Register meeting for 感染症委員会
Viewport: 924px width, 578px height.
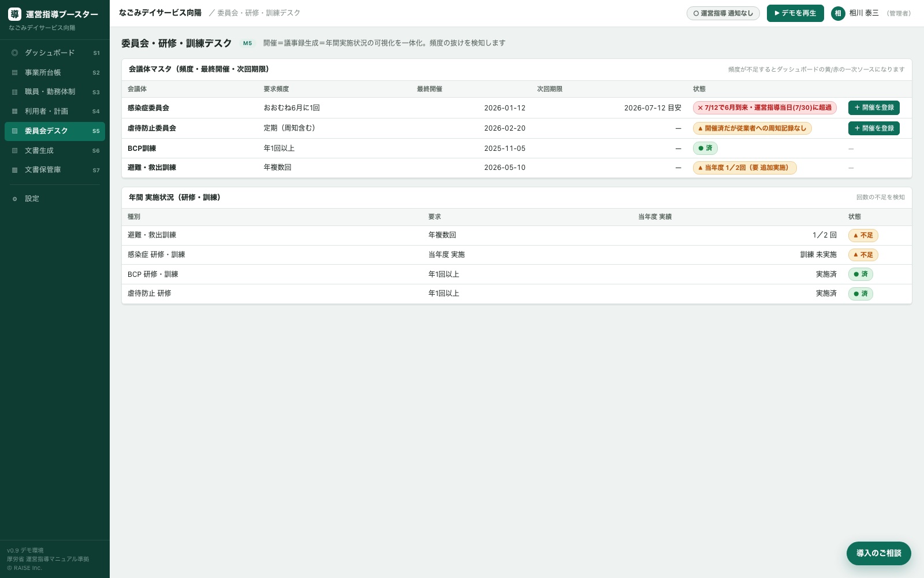coord(874,108)
